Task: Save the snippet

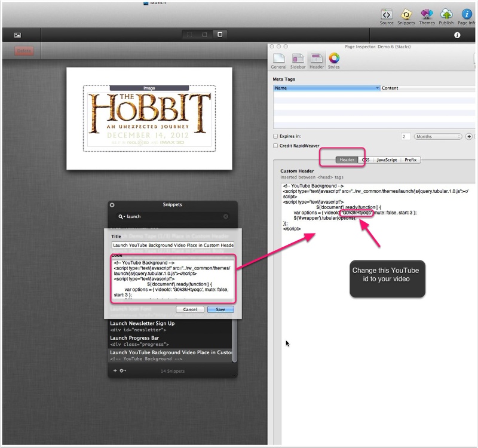Action: 220,309
